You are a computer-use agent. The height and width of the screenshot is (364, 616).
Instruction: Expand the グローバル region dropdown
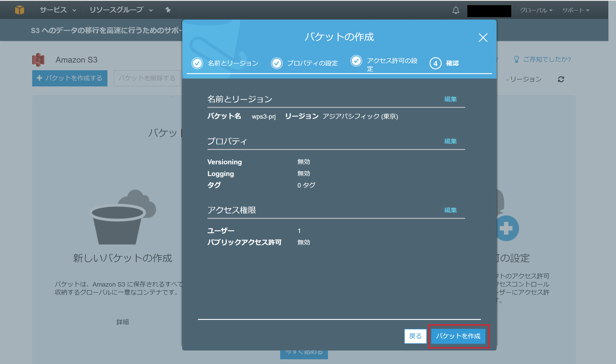click(536, 10)
